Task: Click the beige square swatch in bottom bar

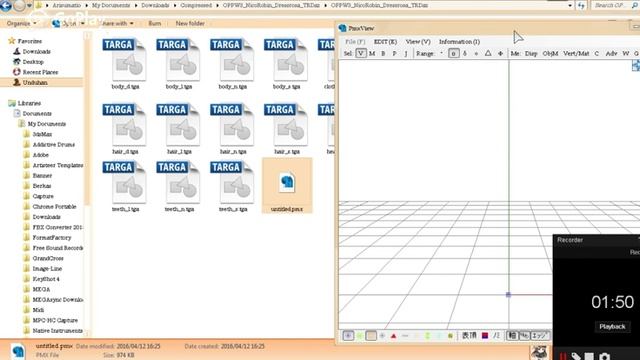Action: click(x=371, y=336)
